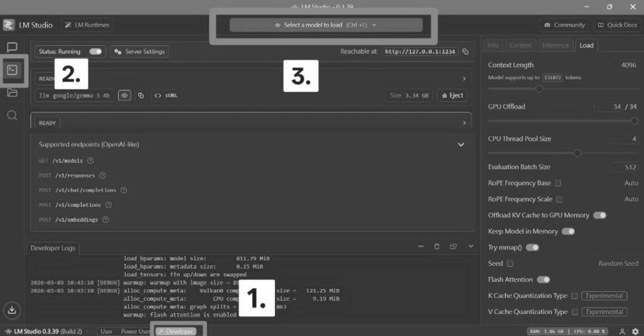644x336 pixels.
Task: Select Developer mode
Action: [x=176, y=332]
